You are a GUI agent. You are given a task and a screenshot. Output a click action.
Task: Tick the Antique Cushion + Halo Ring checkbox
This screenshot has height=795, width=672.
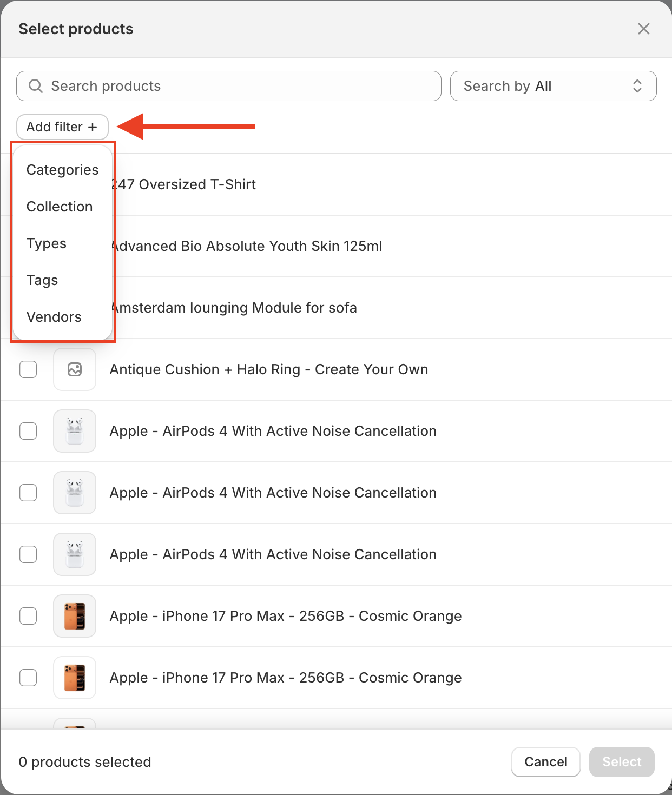pyautogui.click(x=28, y=369)
